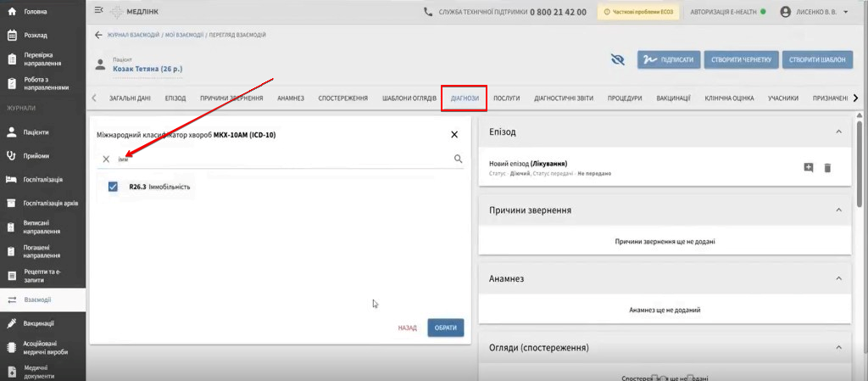Open Рецепти та е-запити section

tap(42, 276)
